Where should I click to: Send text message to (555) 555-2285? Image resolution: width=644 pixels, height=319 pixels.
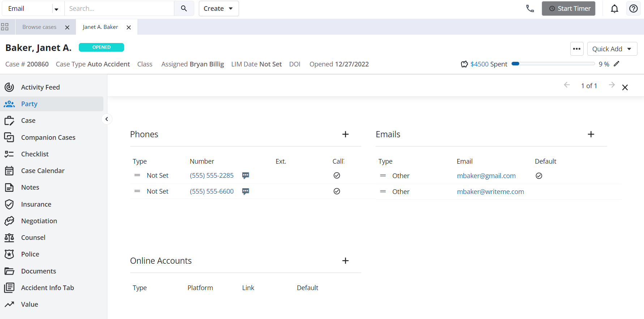pyautogui.click(x=246, y=176)
